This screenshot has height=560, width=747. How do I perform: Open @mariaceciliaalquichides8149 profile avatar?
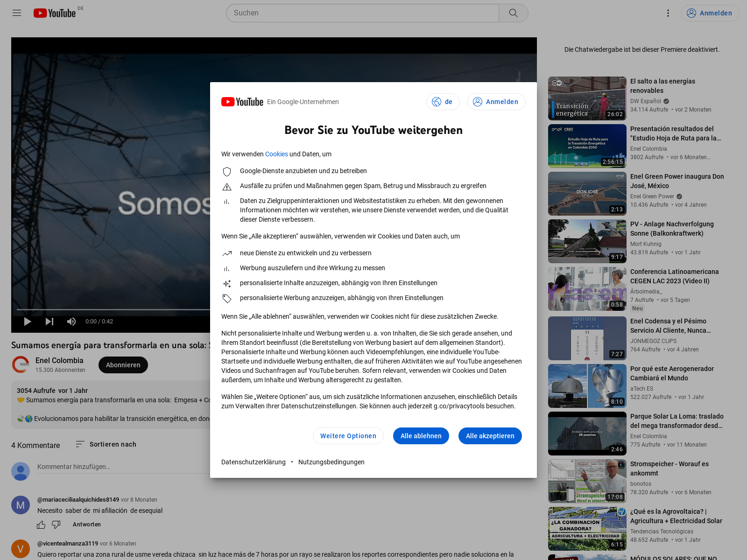[x=21, y=505]
